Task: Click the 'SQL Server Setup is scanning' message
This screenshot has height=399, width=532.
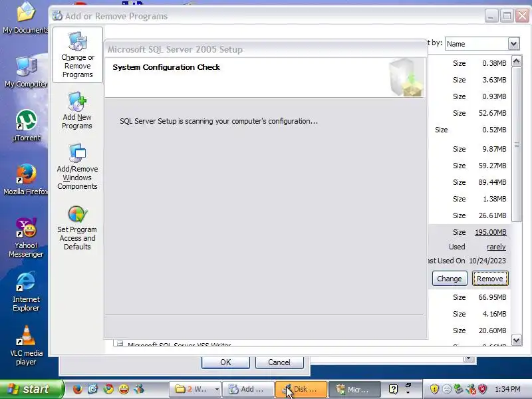Action: coord(219,121)
